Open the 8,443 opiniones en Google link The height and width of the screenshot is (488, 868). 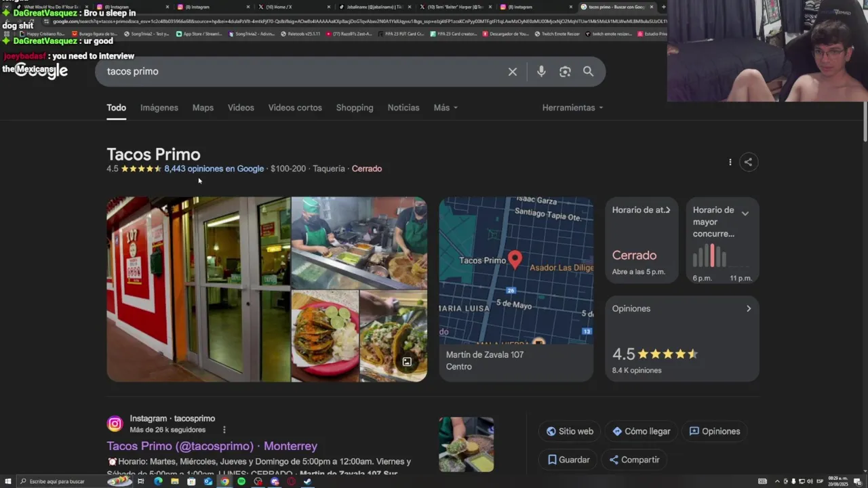pos(214,169)
